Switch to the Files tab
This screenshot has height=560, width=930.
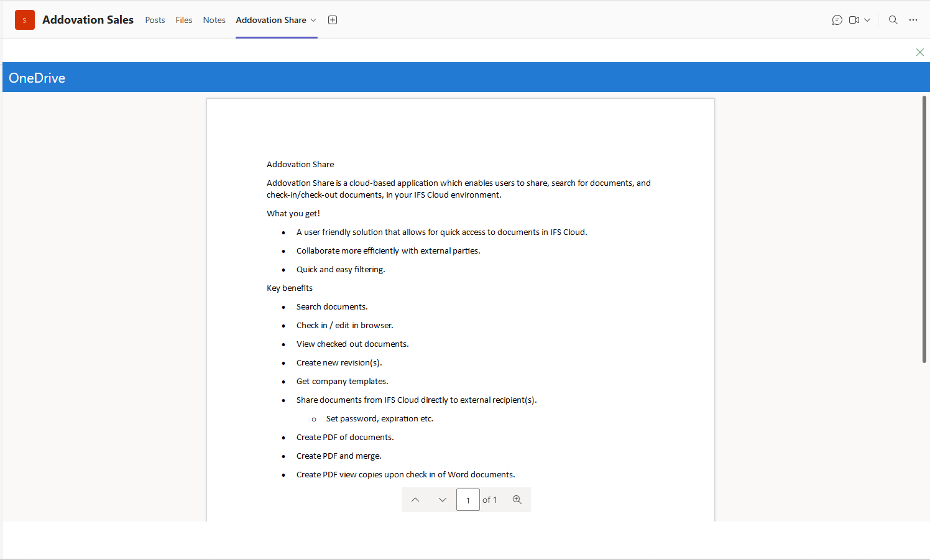(184, 20)
